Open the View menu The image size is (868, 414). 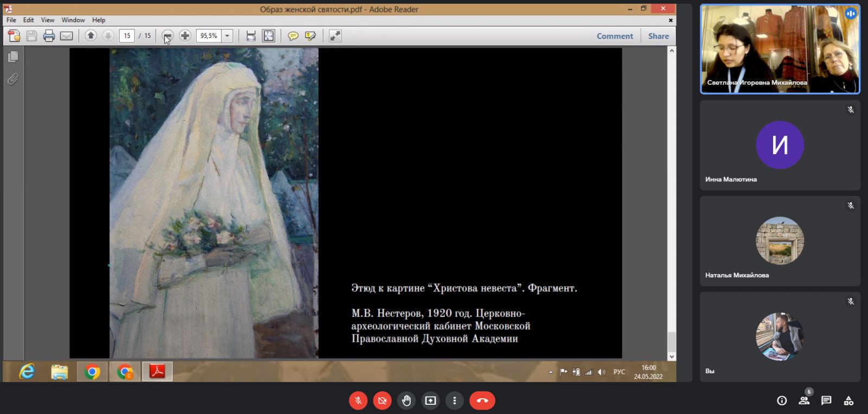tap(48, 20)
